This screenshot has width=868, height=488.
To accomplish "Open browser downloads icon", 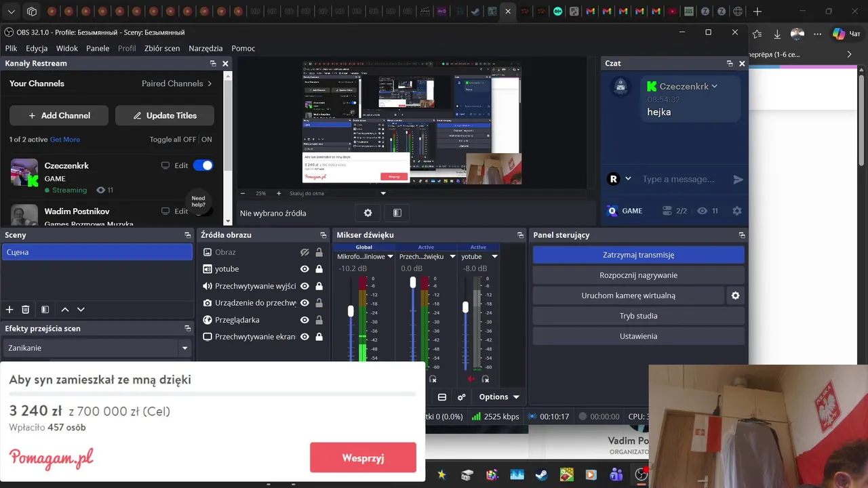I will click(777, 34).
